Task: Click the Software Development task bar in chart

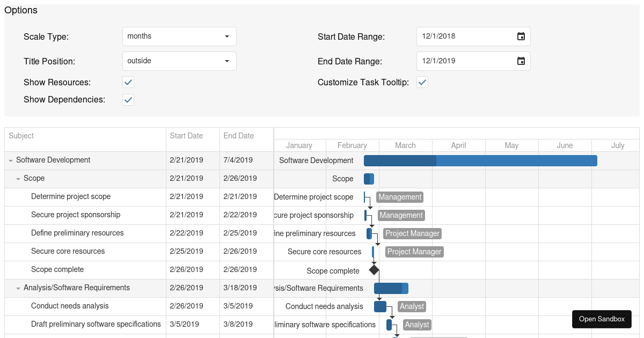Action: [480, 160]
